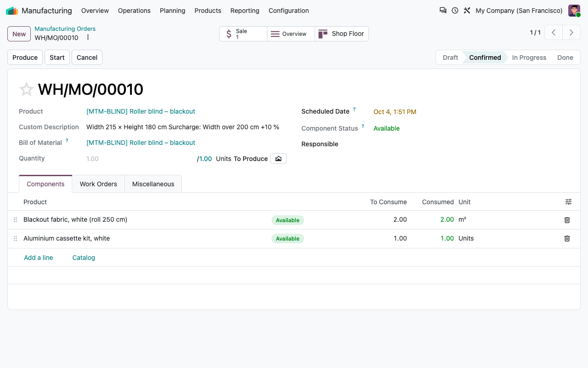Open the Manufacturing app home icon

click(x=12, y=11)
